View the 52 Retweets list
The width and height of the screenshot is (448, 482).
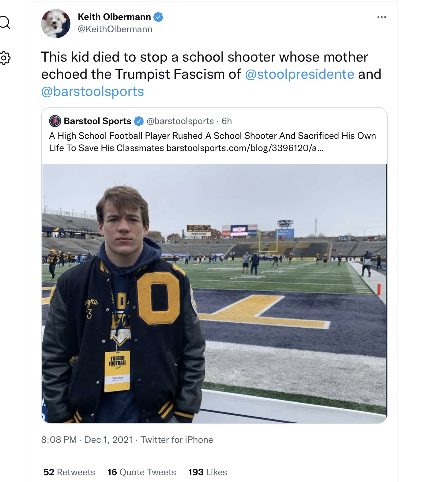click(69, 472)
